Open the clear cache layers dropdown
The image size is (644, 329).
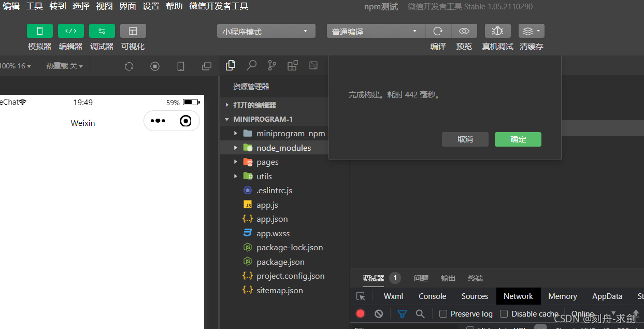coord(532,31)
